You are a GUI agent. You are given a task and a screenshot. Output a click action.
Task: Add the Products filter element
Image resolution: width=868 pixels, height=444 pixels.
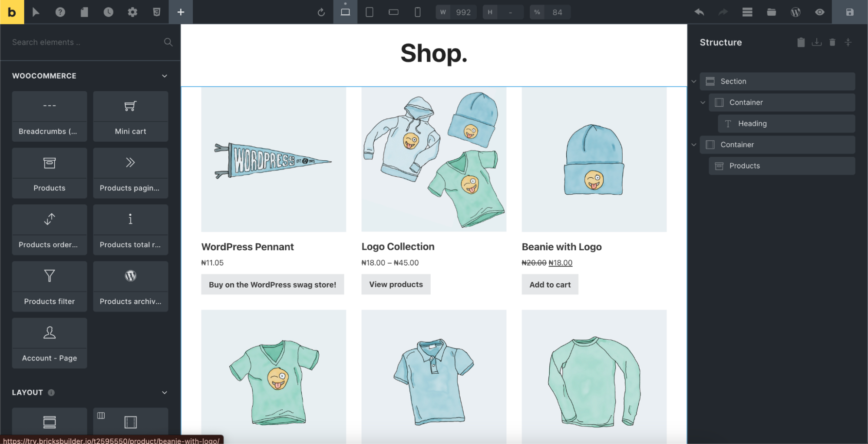click(49, 286)
